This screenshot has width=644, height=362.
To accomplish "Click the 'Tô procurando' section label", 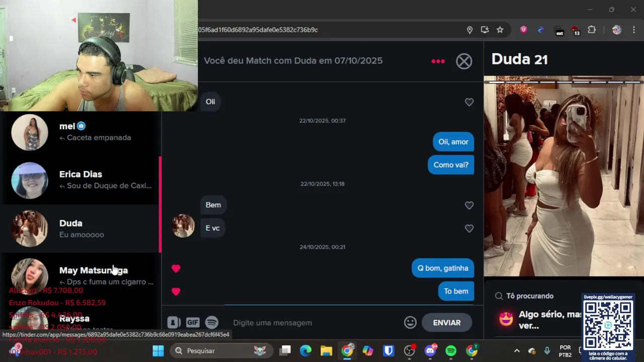I will (530, 296).
